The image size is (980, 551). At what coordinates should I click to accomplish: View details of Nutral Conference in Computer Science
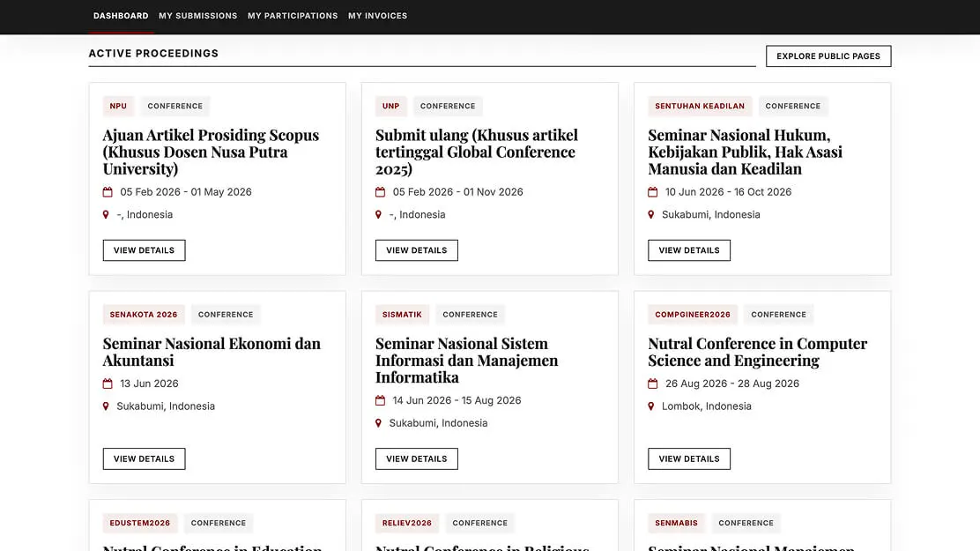click(689, 458)
